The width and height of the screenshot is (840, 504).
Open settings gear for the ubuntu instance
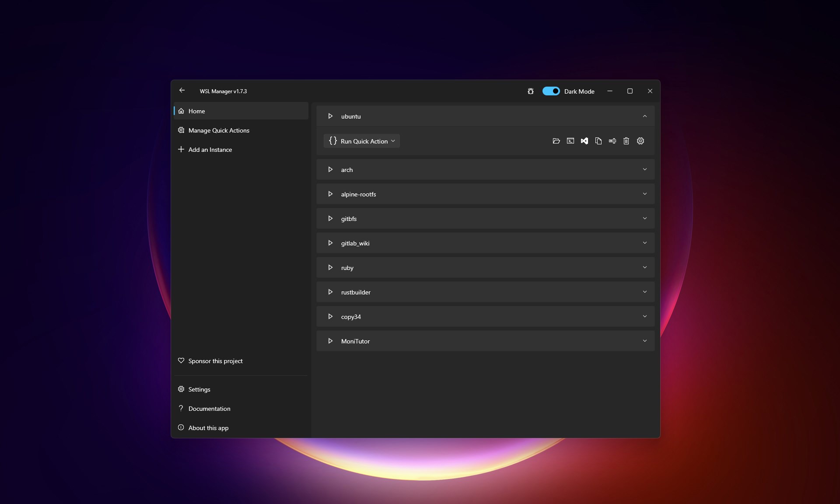tap(640, 141)
